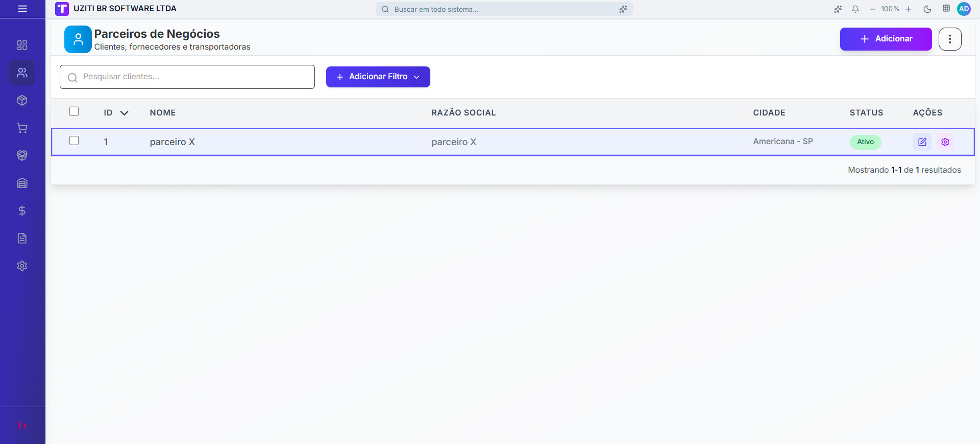Increase zoom with the plus button
980x444 pixels.
pyautogui.click(x=909, y=9)
